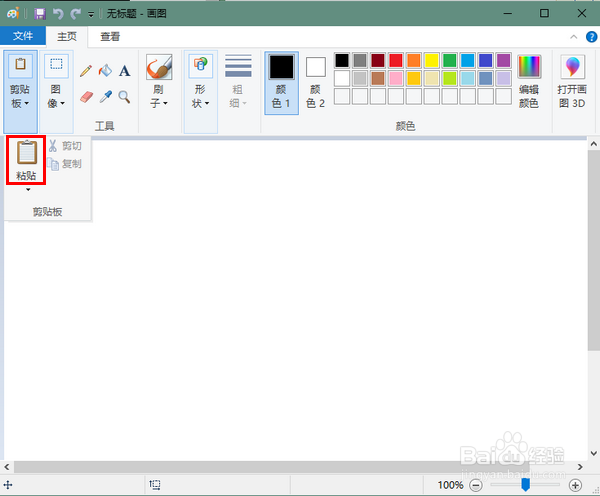Select the Pencil tool
The image size is (600, 496).
(86, 71)
